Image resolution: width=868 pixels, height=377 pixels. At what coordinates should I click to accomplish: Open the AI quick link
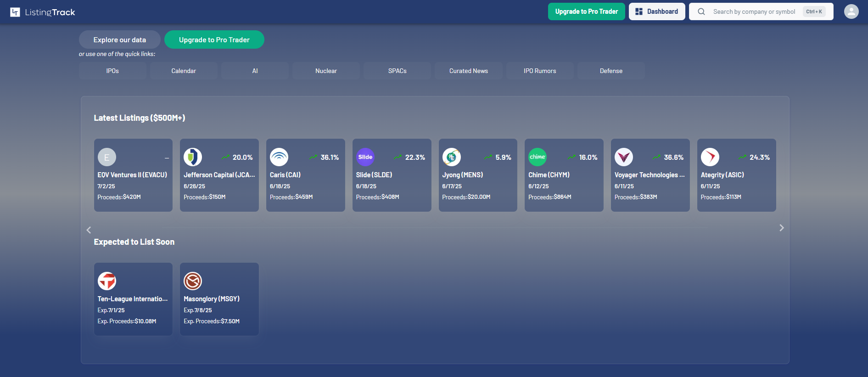(255, 71)
